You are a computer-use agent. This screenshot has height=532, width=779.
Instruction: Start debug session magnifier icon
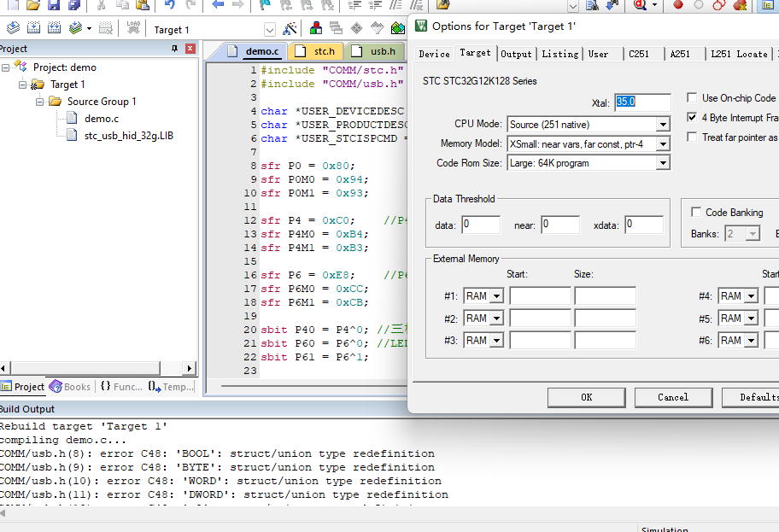640,5
